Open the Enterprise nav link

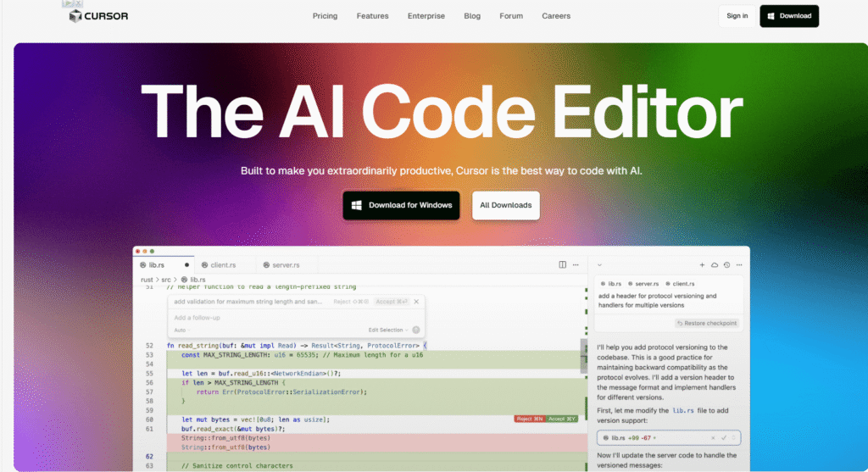pyautogui.click(x=426, y=16)
